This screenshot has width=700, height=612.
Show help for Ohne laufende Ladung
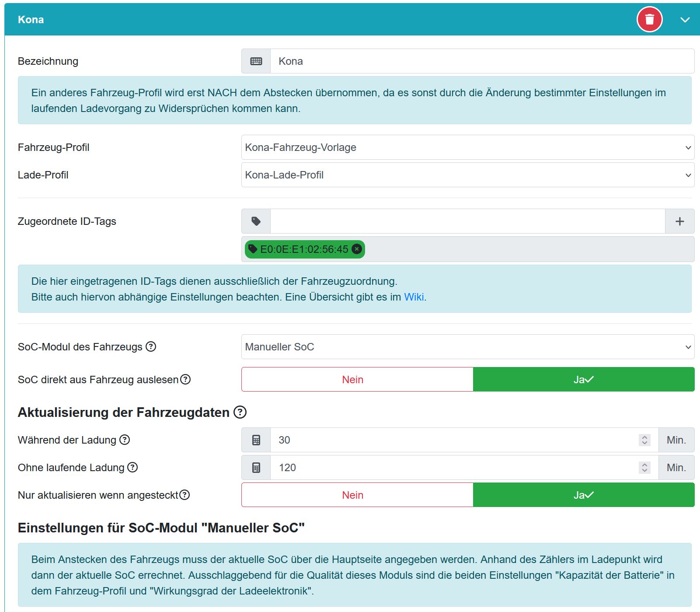point(132,467)
